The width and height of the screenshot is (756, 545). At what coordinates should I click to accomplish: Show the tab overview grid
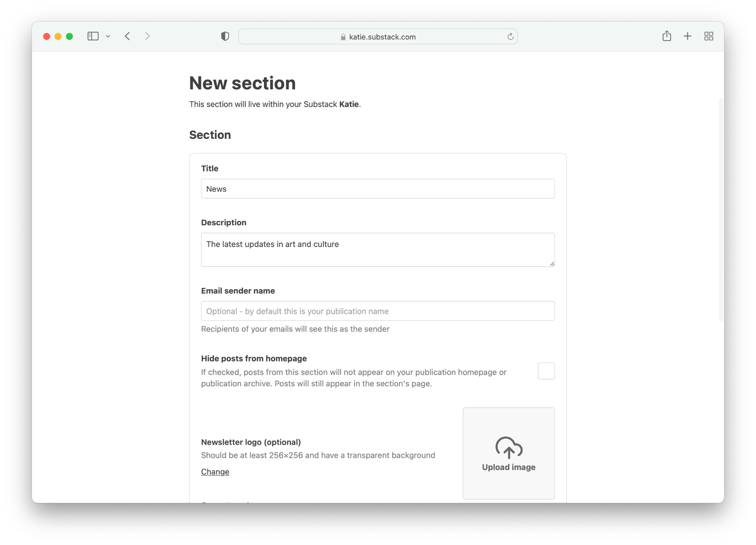coord(708,36)
